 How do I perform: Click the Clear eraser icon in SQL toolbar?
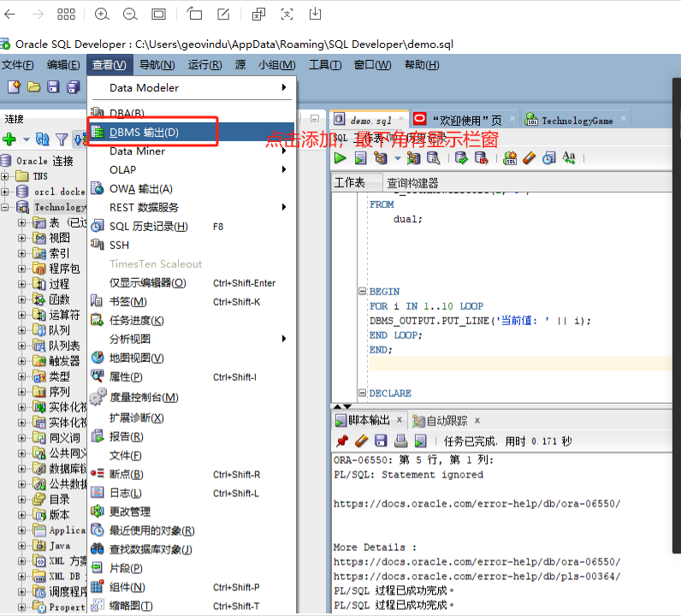pos(529,158)
